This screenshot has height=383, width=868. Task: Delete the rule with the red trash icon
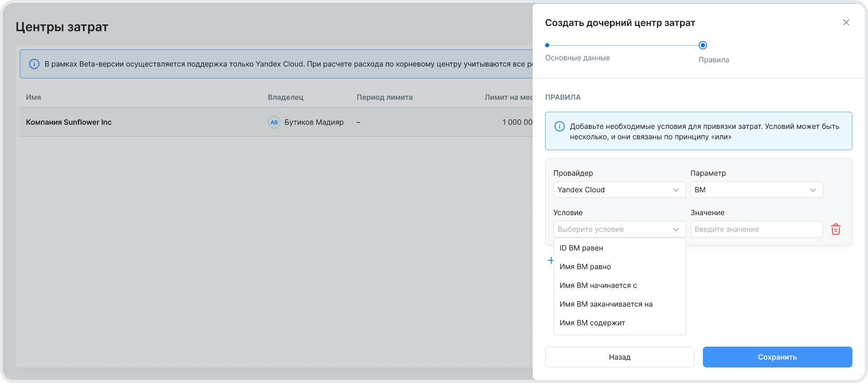[x=835, y=229]
